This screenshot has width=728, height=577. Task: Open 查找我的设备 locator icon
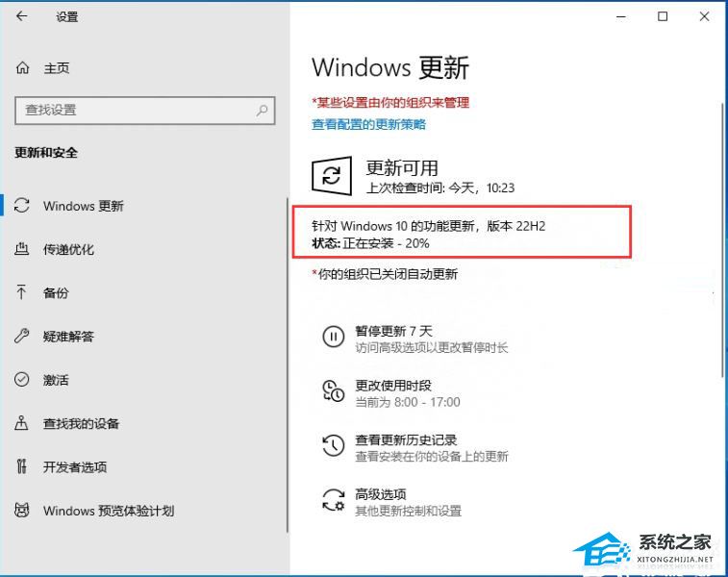click(21, 423)
